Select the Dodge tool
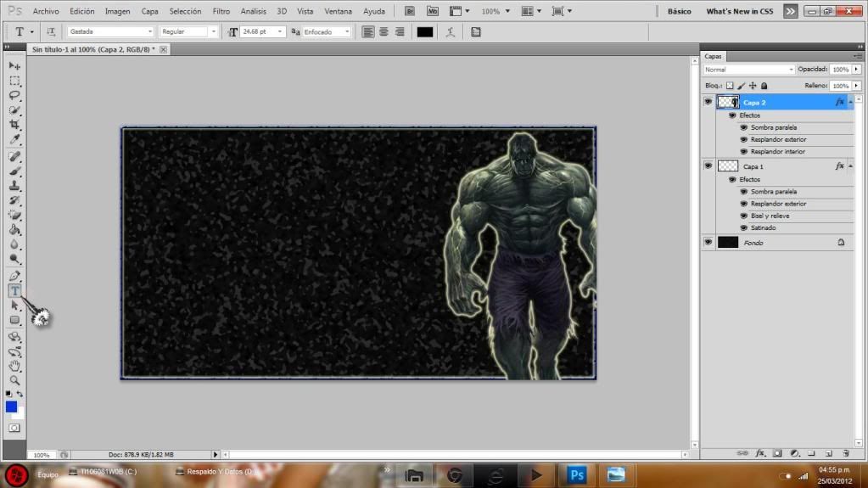The width and height of the screenshot is (868, 488). [14, 259]
